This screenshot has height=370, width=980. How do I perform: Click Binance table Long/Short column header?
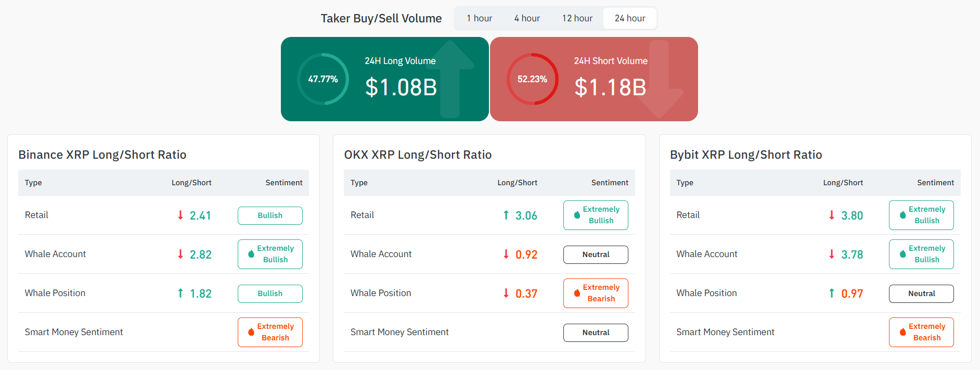191,183
